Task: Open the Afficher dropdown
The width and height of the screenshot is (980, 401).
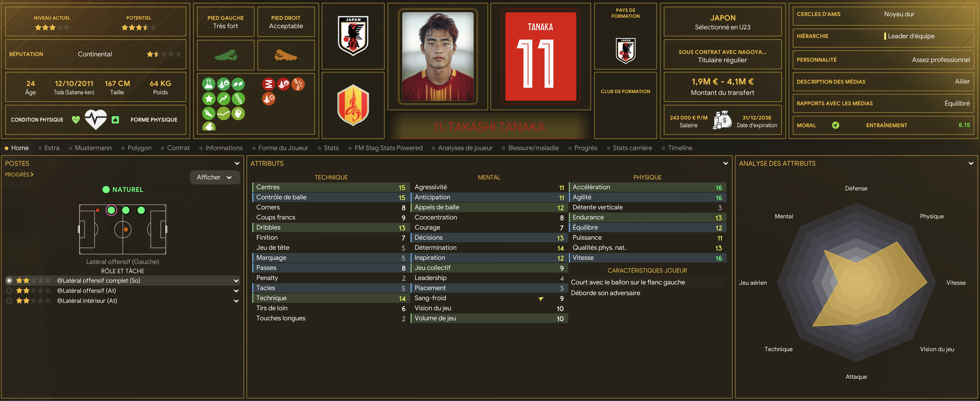Action: [x=215, y=177]
